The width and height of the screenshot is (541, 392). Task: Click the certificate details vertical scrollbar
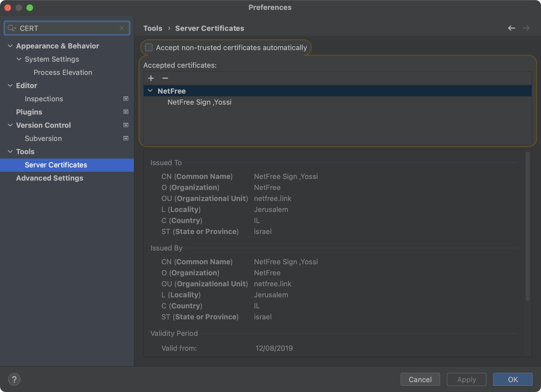(x=528, y=226)
